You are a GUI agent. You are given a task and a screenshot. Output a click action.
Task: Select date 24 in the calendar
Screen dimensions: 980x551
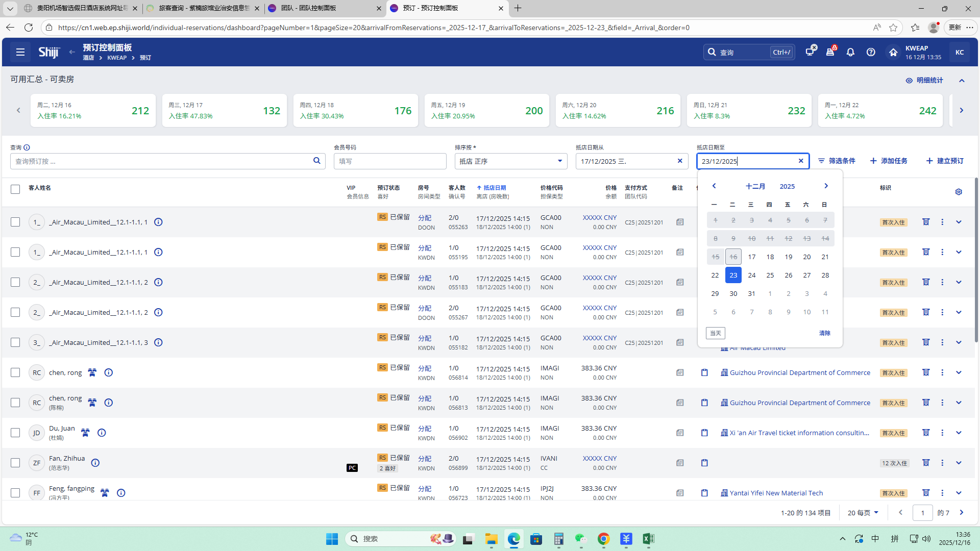pos(751,275)
